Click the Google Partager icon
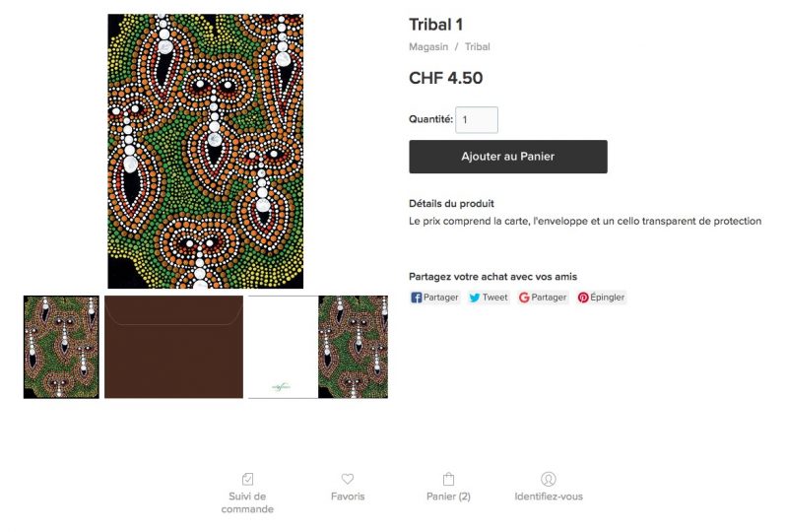This screenshot has height=532, width=785. [x=524, y=298]
